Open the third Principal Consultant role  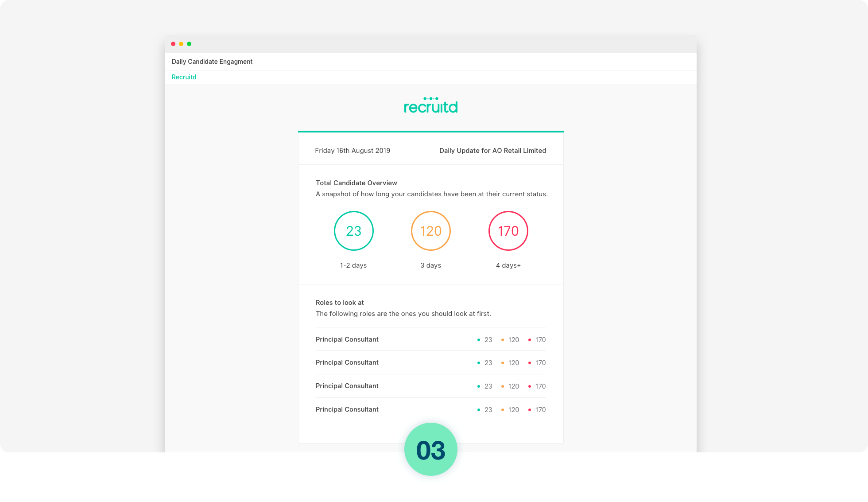tap(347, 386)
